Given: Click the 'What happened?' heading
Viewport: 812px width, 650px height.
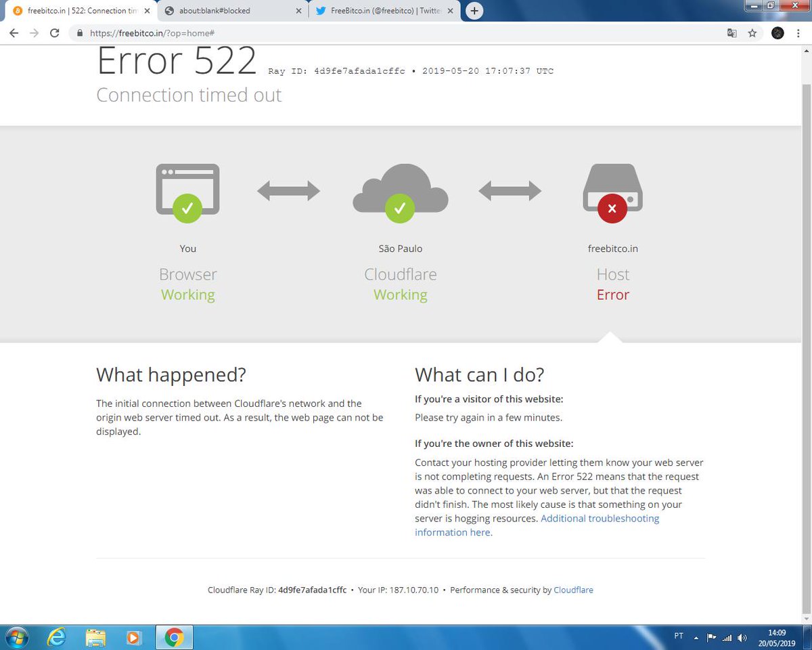Looking at the screenshot, I should (171, 374).
